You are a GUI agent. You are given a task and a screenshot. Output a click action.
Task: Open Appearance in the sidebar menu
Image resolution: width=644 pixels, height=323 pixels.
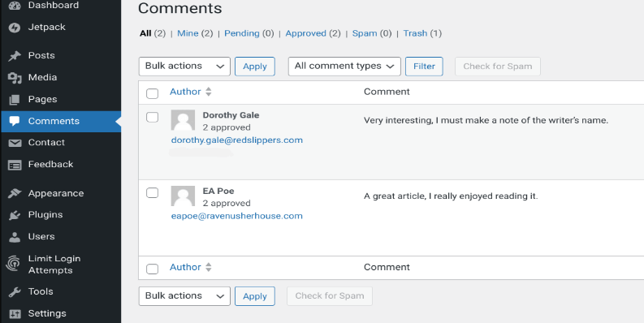coord(56,193)
